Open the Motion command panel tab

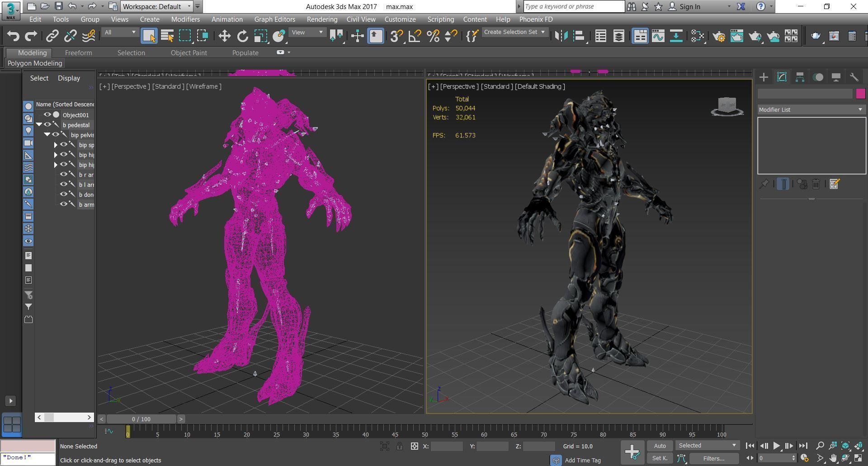pyautogui.click(x=818, y=77)
